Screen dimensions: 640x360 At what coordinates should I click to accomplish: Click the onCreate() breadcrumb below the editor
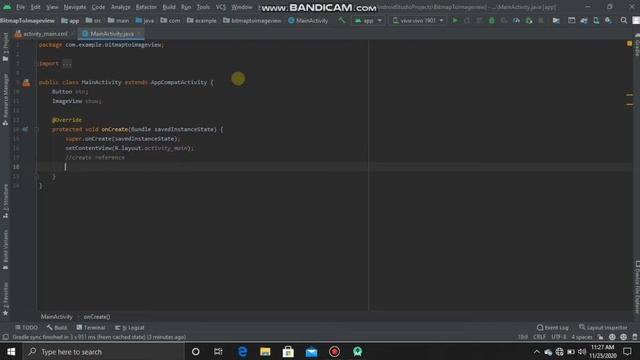point(97,317)
